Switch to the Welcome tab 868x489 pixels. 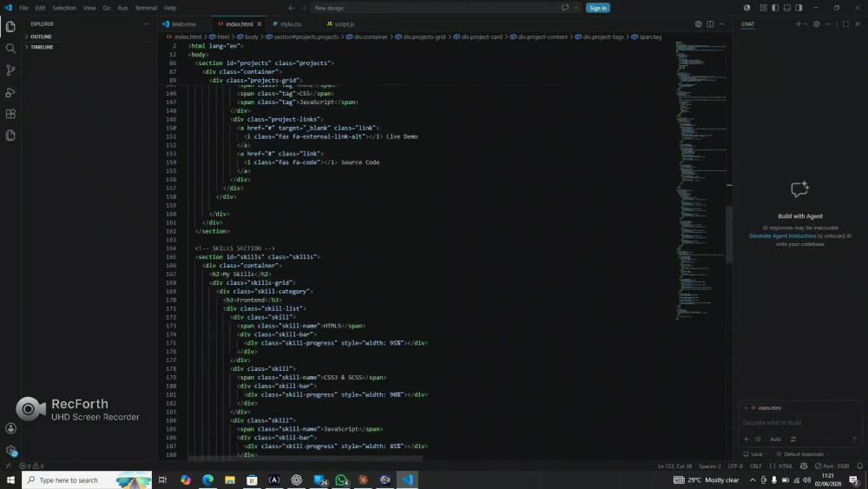point(184,23)
